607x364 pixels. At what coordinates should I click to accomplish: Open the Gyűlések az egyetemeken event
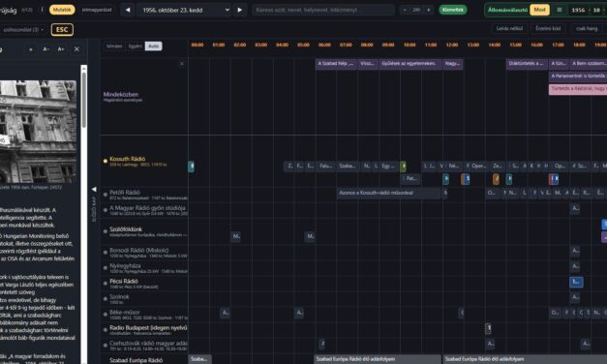coord(410,64)
